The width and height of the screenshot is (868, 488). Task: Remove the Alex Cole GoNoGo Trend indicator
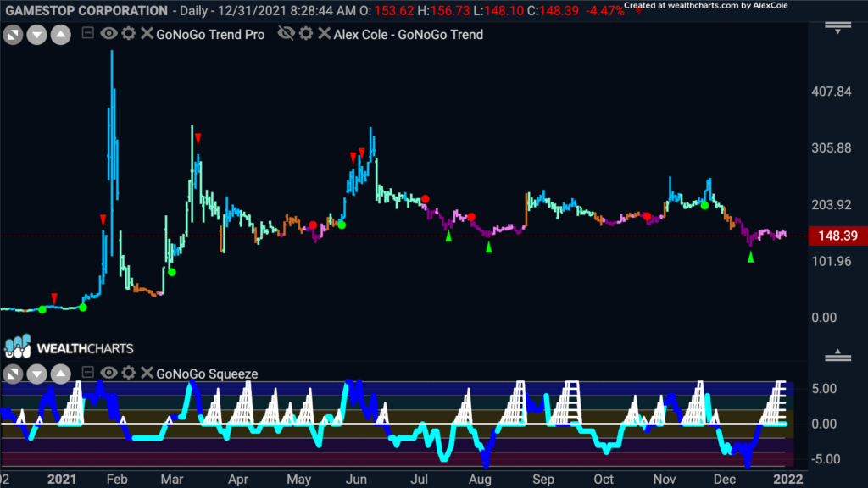(x=325, y=34)
